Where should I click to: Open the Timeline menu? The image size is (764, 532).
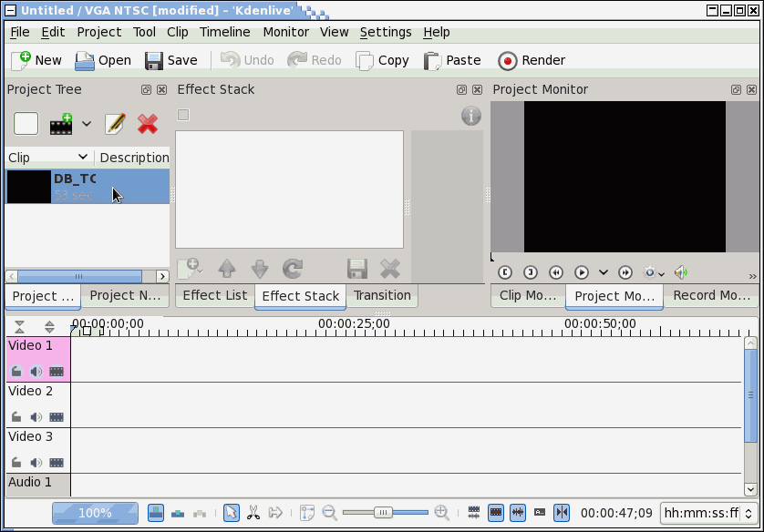(224, 32)
